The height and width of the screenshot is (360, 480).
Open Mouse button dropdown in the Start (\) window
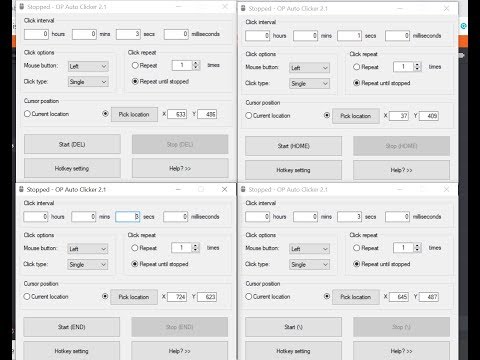[309, 249]
